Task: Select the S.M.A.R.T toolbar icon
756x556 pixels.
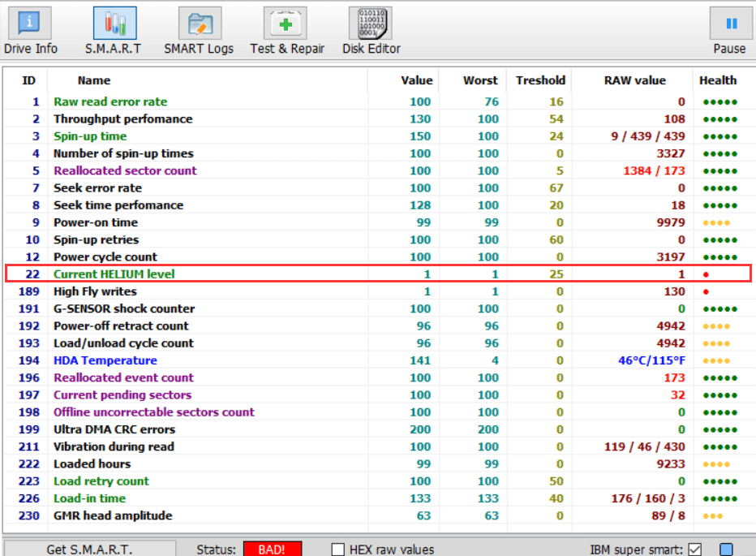Action: coord(114,31)
